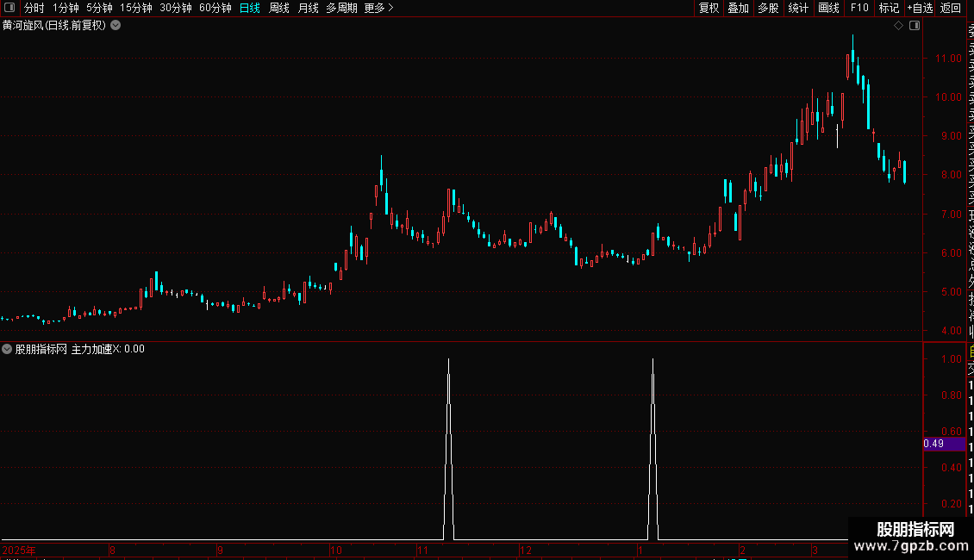974x560 pixels.
Task: Click the 黄河旋风(日线.前复权) title text
Action: pos(54,26)
